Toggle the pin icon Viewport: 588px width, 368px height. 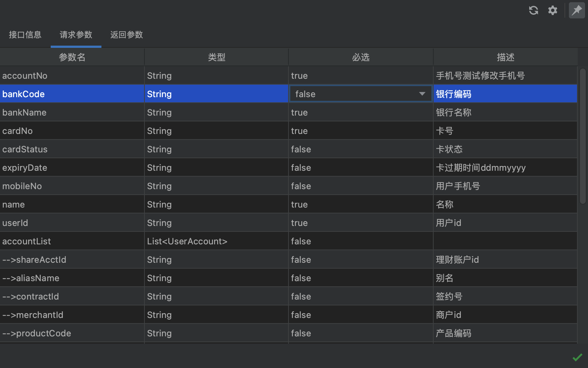[577, 10]
